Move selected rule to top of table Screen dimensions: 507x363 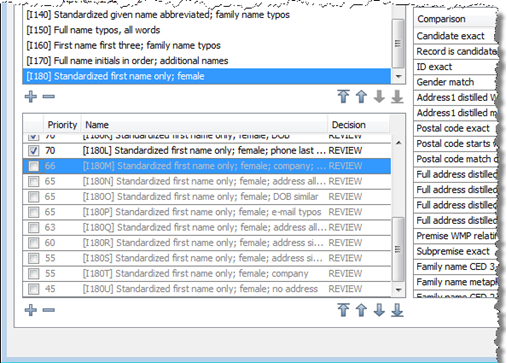(x=343, y=310)
